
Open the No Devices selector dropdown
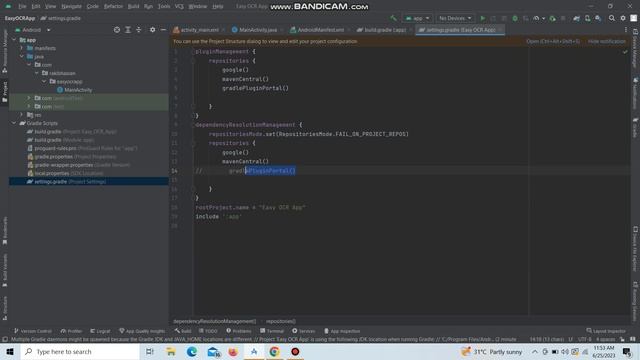click(455, 18)
